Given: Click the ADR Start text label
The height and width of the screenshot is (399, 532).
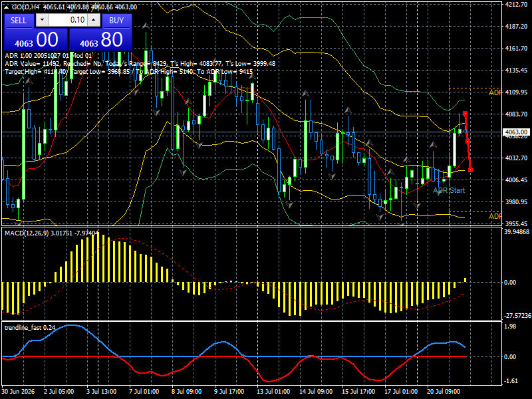Looking at the screenshot, I should click(449, 190).
